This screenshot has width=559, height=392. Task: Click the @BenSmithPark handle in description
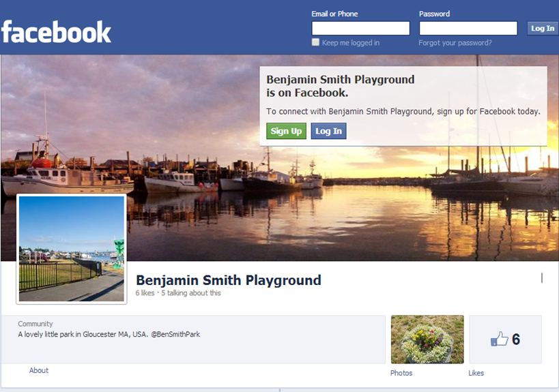pos(175,335)
